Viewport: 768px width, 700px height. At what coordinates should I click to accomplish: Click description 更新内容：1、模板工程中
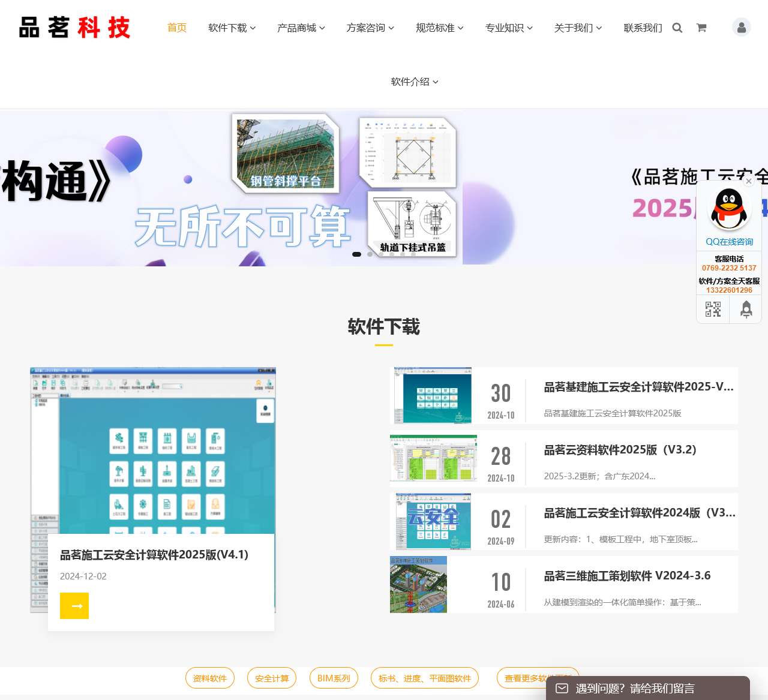click(620, 539)
